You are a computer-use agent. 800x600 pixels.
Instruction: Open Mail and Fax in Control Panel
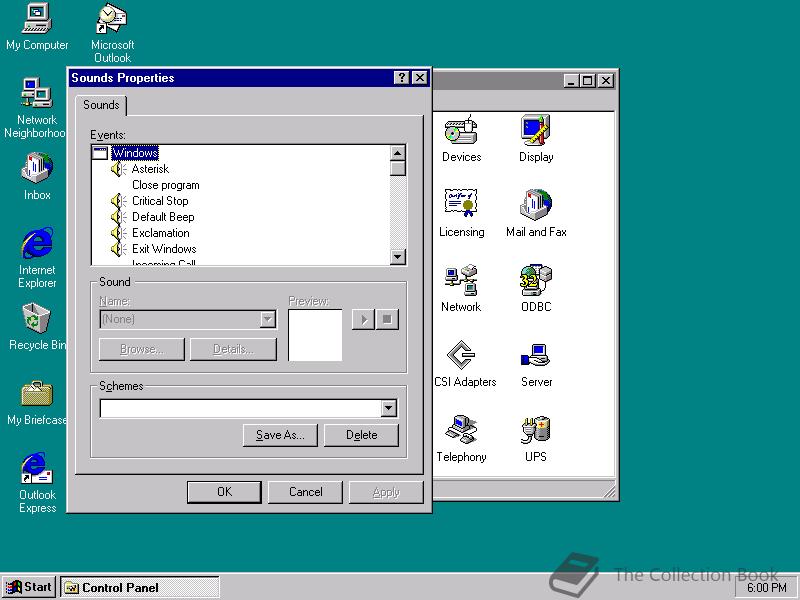536,213
